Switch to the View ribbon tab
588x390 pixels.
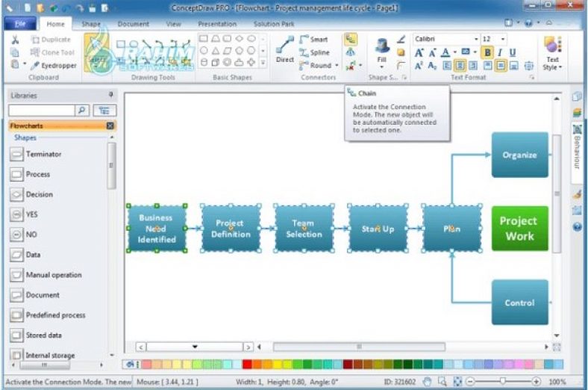coord(173,24)
